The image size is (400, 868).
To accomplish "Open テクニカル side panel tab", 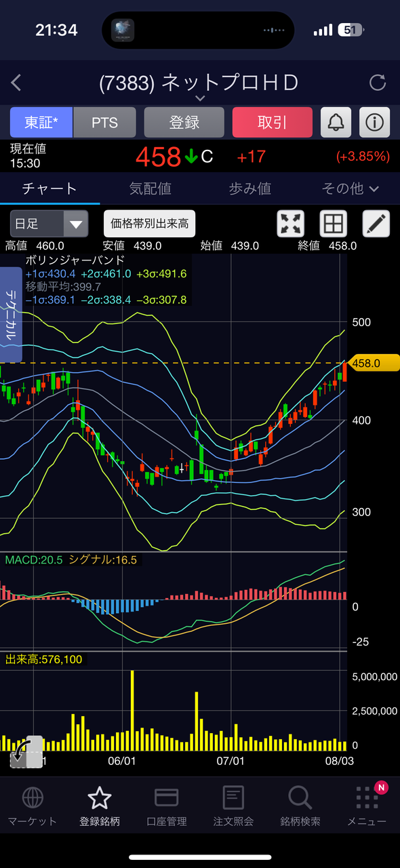I will tap(12, 314).
